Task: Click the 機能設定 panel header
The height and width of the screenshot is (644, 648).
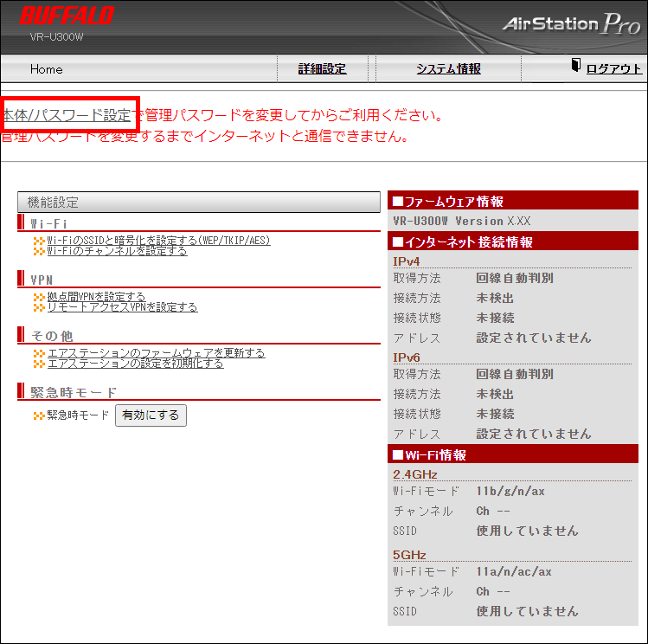Action: [198, 202]
